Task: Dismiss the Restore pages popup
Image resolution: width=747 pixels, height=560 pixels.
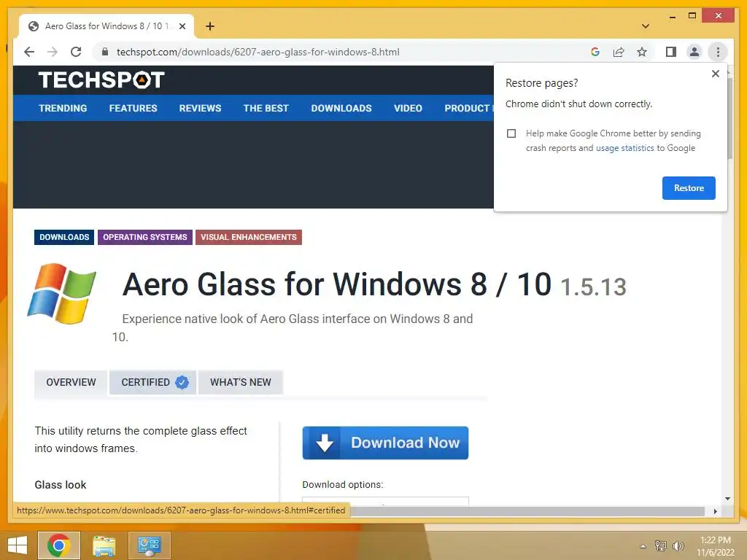Action: point(715,74)
